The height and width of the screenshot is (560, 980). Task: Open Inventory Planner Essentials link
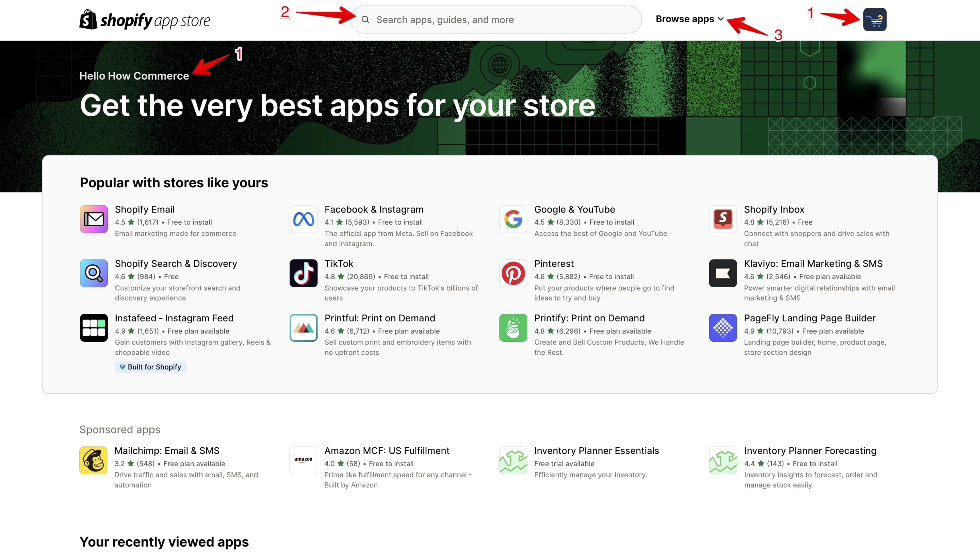pos(596,451)
